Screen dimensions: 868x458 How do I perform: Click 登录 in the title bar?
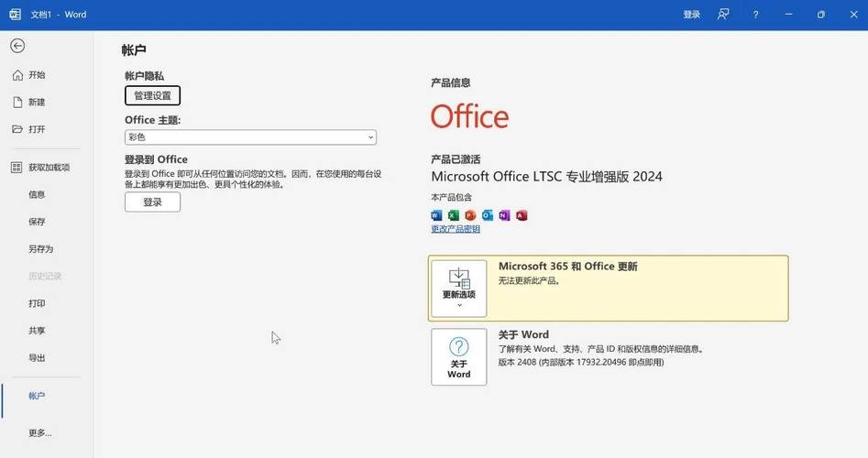point(691,15)
